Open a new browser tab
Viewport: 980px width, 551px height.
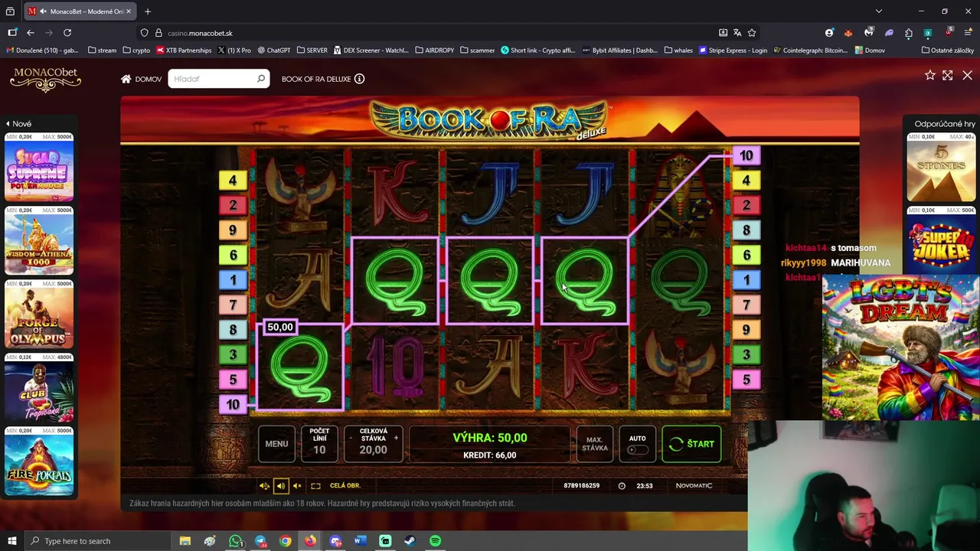(148, 11)
